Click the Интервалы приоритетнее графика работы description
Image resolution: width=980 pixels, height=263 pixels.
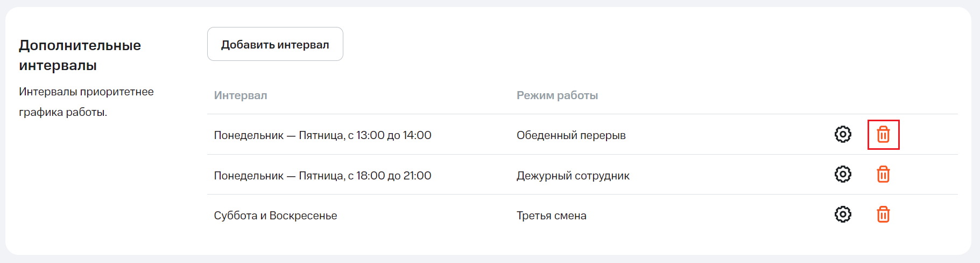[86, 102]
